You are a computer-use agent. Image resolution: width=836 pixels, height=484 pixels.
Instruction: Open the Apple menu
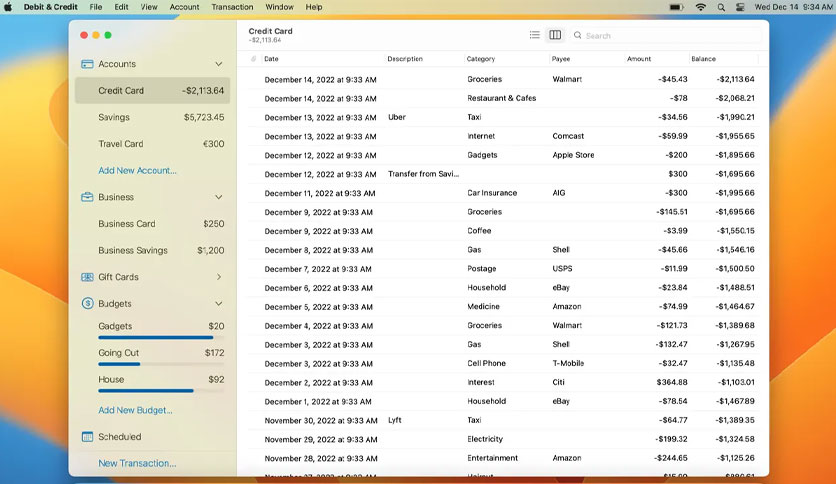[x=8, y=7]
